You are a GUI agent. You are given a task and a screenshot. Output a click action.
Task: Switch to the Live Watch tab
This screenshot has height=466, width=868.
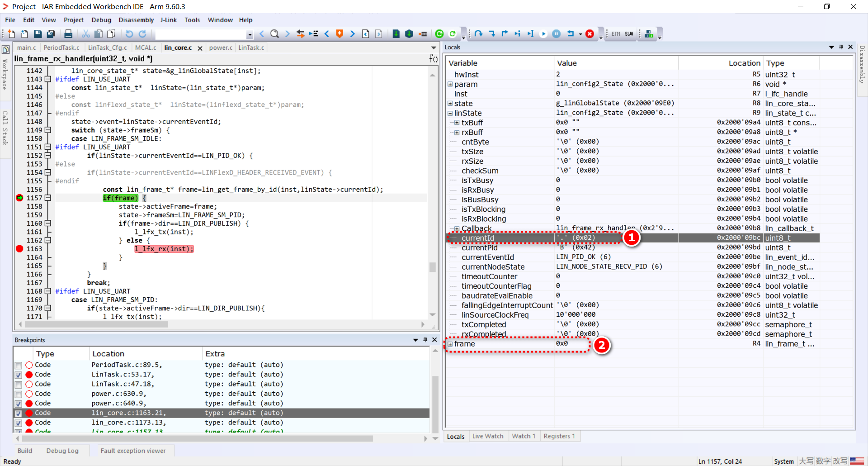tap(487, 436)
